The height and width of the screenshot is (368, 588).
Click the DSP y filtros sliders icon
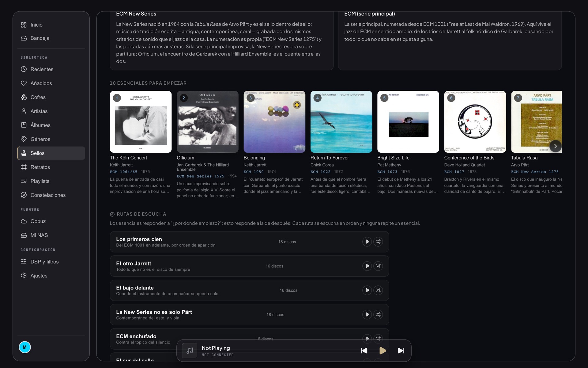tap(24, 262)
